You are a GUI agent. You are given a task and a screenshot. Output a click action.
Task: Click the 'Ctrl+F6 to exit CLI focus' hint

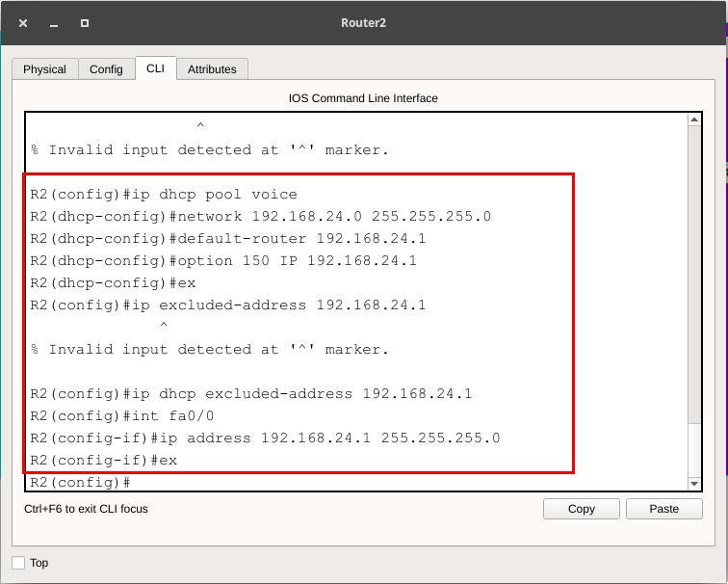click(86, 509)
